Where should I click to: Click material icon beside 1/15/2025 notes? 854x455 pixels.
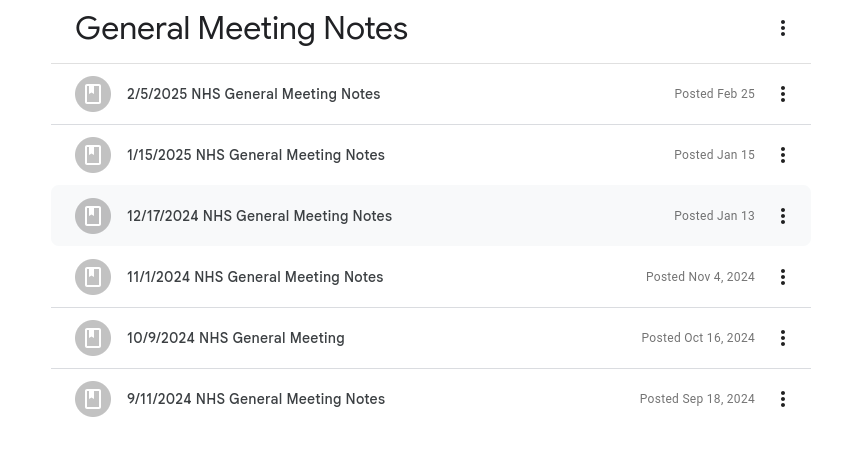(x=93, y=155)
